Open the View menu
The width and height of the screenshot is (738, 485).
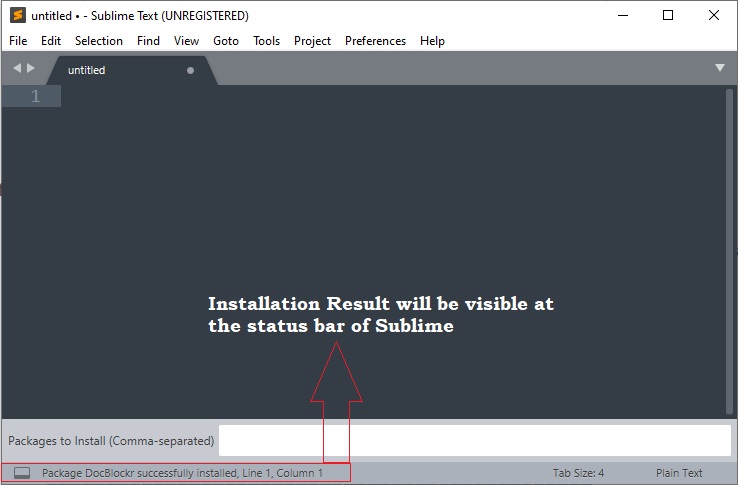click(186, 41)
